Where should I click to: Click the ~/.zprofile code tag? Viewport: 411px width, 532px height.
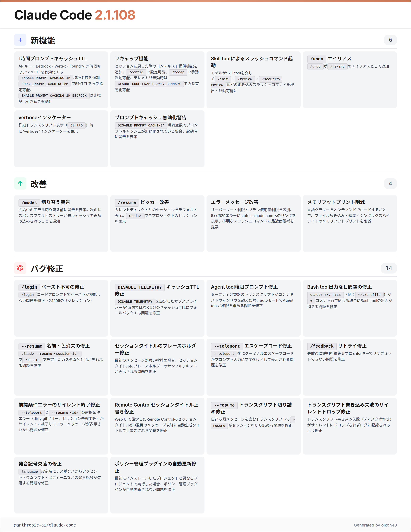coord(369,295)
